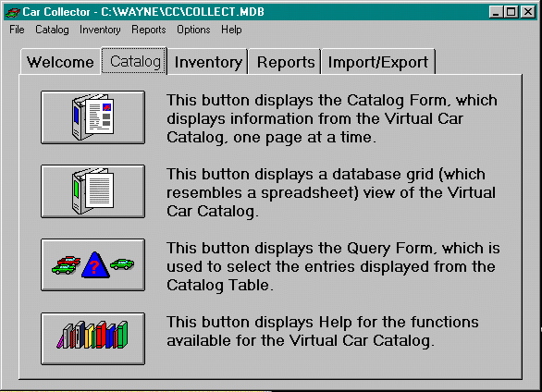
Task: Open the Import/Export tab
Action: [x=378, y=62]
